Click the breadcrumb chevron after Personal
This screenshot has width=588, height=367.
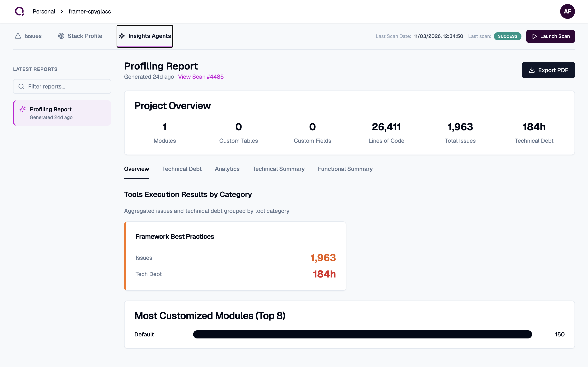pos(62,12)
